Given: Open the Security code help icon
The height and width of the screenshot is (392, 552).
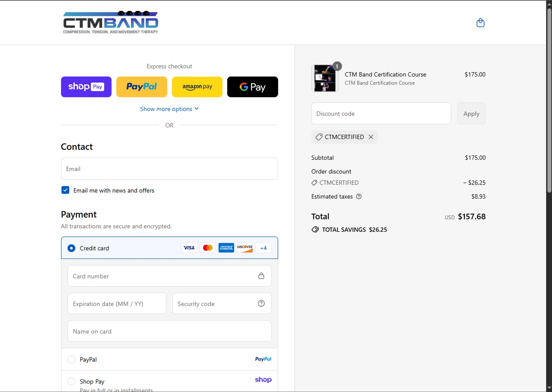Looking at the screenshot, I should [261, 303].
